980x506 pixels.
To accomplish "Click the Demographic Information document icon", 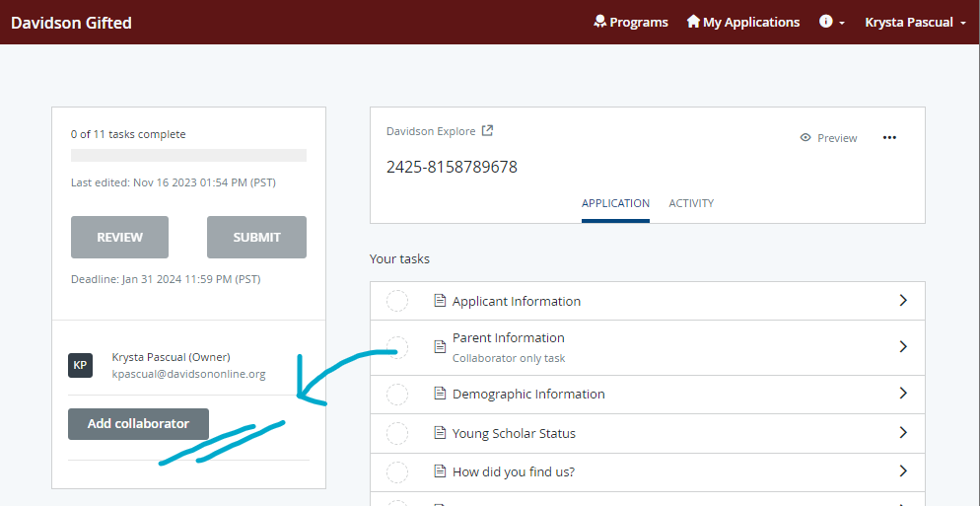I will point(440,394).
